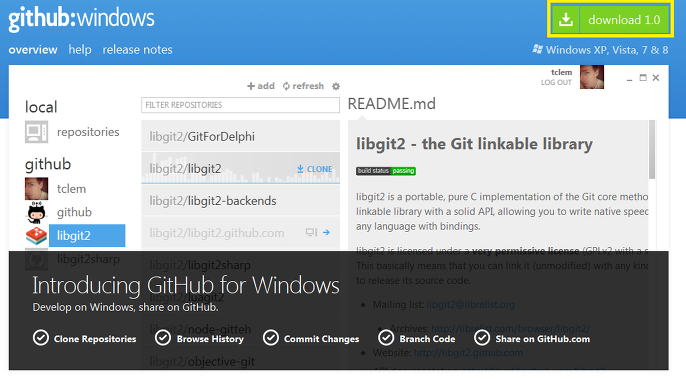The width and height of the screenshot is (686, 379).
Task: Click the README vertical scrollbar
Action: click(652, 150)
